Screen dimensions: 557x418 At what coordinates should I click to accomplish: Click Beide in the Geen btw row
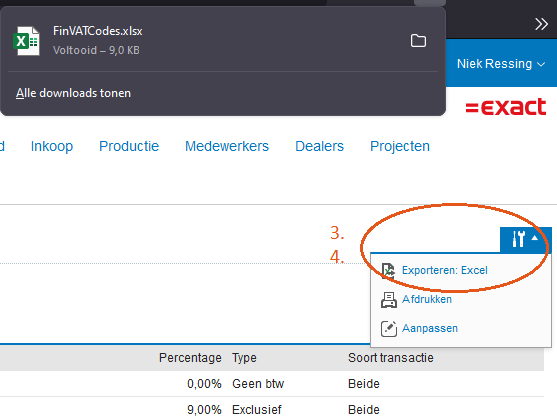(364, 384)
